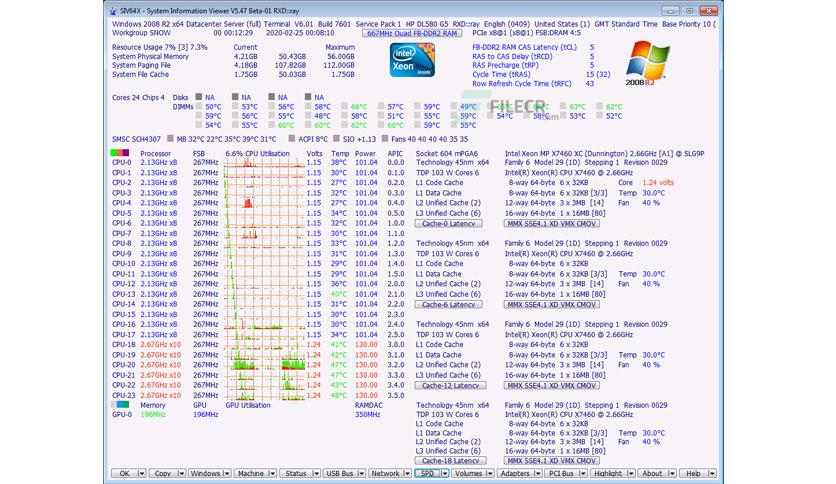This screenshot has width=836, height=484.
Task: Click the 'Resource Usage 7% [3] 7.3%' text
Action: [159, 47]
